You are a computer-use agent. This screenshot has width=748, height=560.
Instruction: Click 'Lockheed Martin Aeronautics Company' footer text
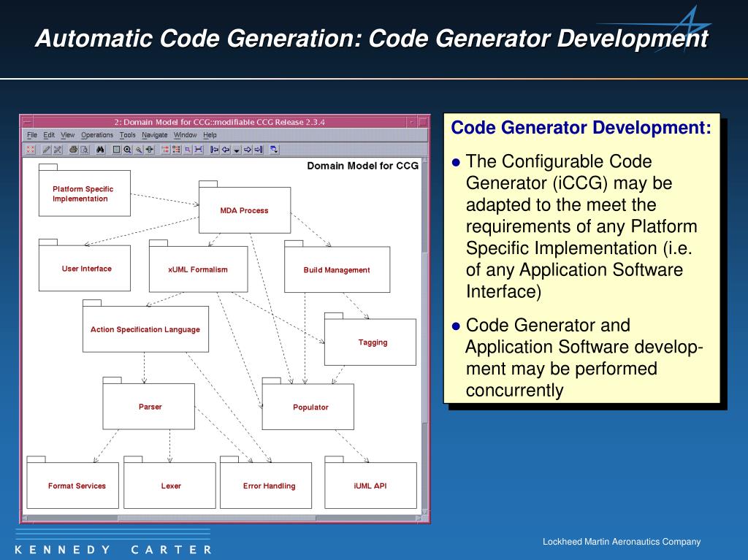pos(622,542)
